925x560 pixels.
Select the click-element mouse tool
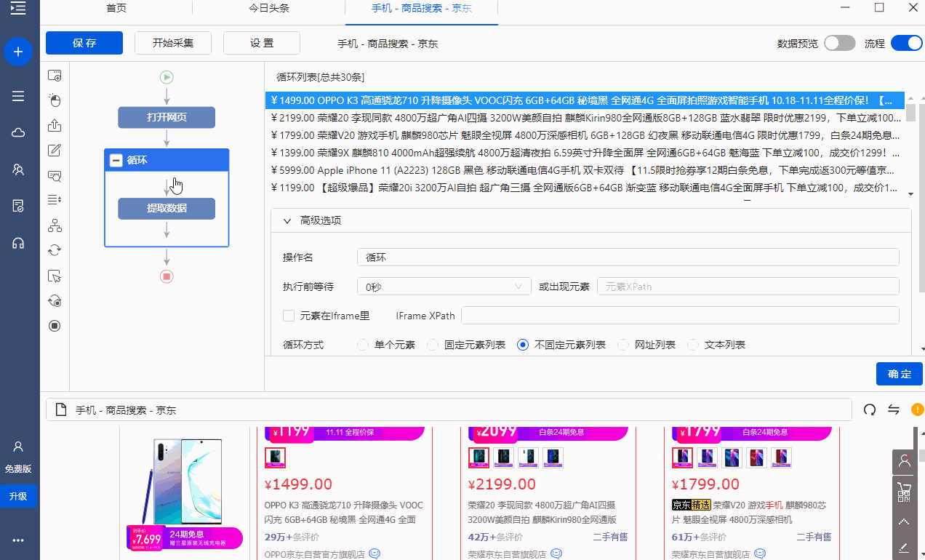coord(55,100)
